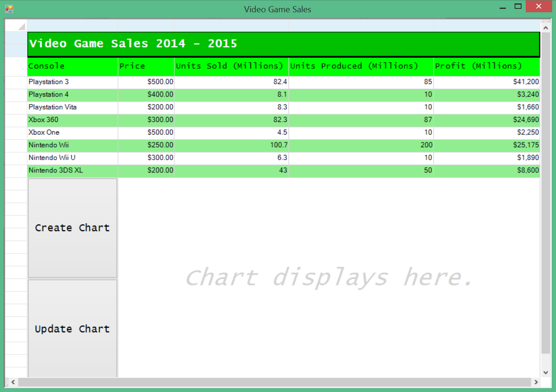Select Playstation 4 profit '$3,240'
Viewport: 556px width, 392px height.
pyautogui.click(x=487, y=95)
